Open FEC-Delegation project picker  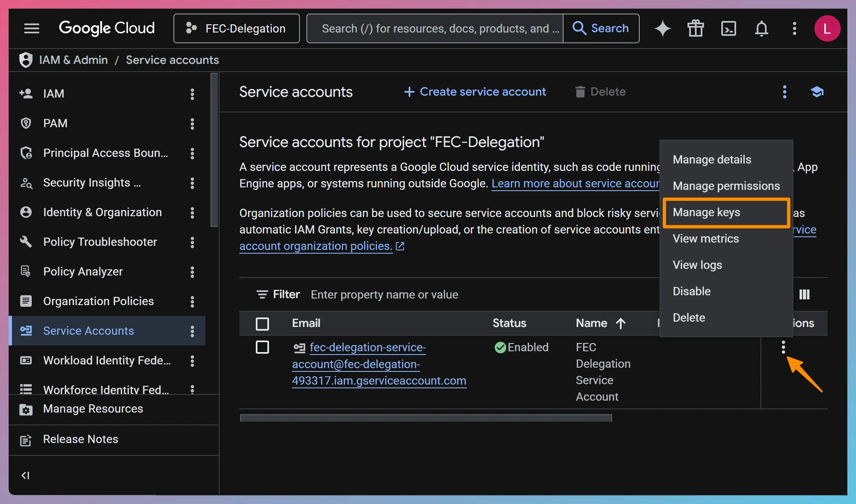pos(236,28)
